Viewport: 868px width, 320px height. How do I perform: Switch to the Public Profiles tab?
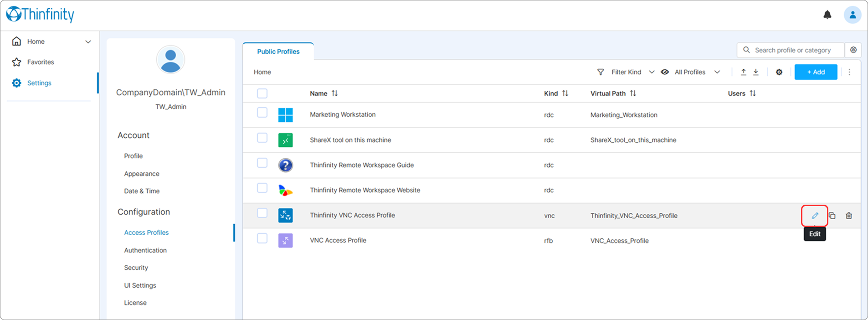click(278, 52)
